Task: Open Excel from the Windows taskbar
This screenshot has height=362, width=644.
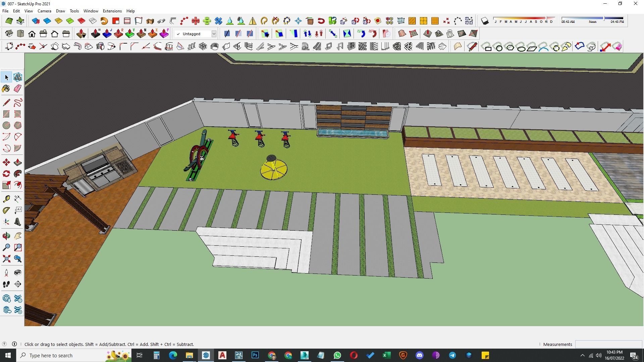Action: click(x=386, y=355)
